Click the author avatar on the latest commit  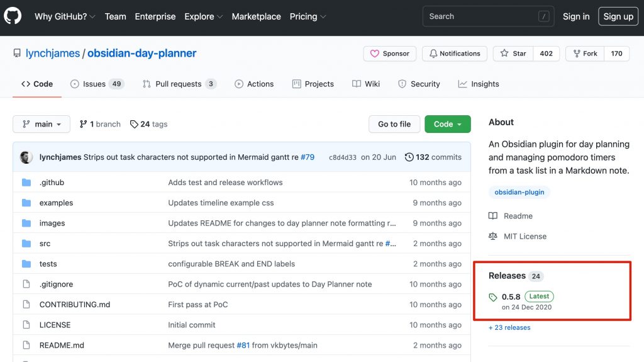pyautogui.click(x=26, y=157)
